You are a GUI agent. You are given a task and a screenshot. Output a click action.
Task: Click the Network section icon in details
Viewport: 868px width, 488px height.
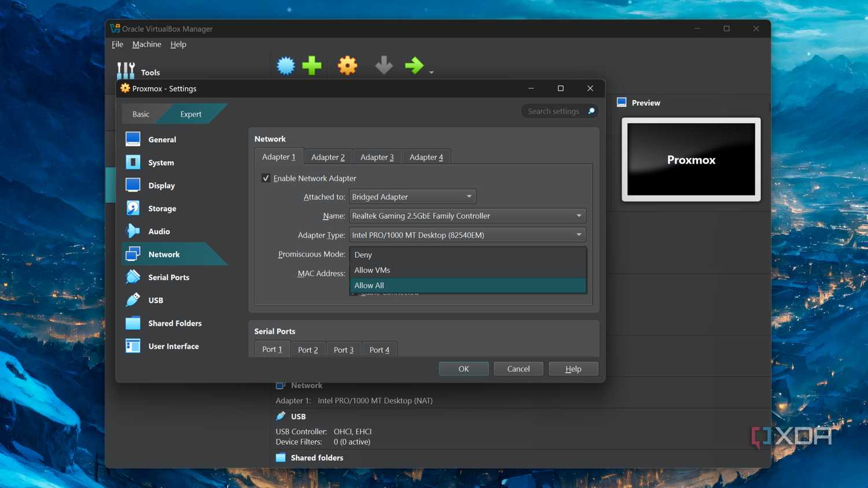(281, 385)
